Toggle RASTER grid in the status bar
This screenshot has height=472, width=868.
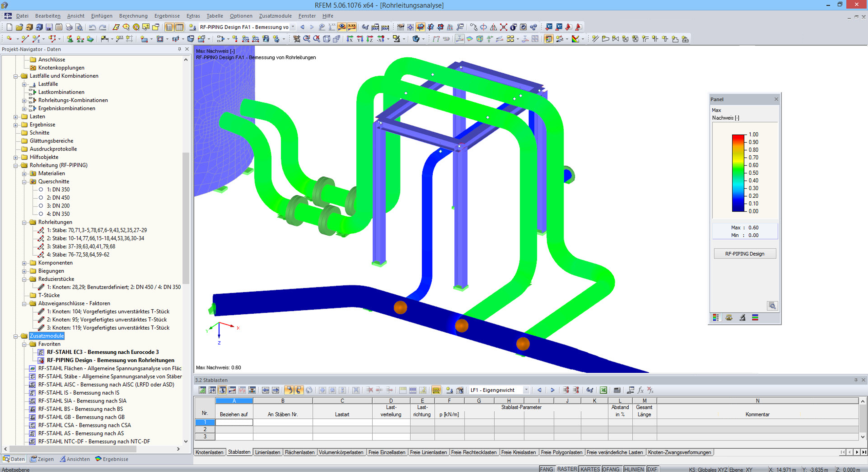point(567,469)
